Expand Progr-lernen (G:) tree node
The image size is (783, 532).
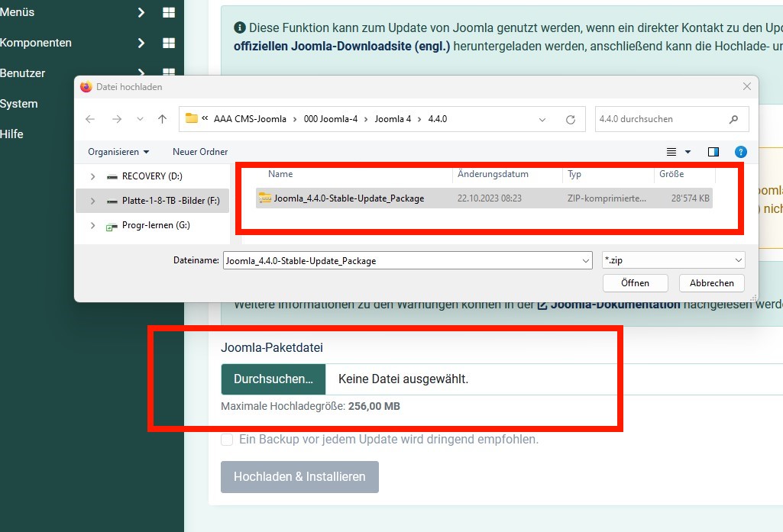[x=93, y=225]
